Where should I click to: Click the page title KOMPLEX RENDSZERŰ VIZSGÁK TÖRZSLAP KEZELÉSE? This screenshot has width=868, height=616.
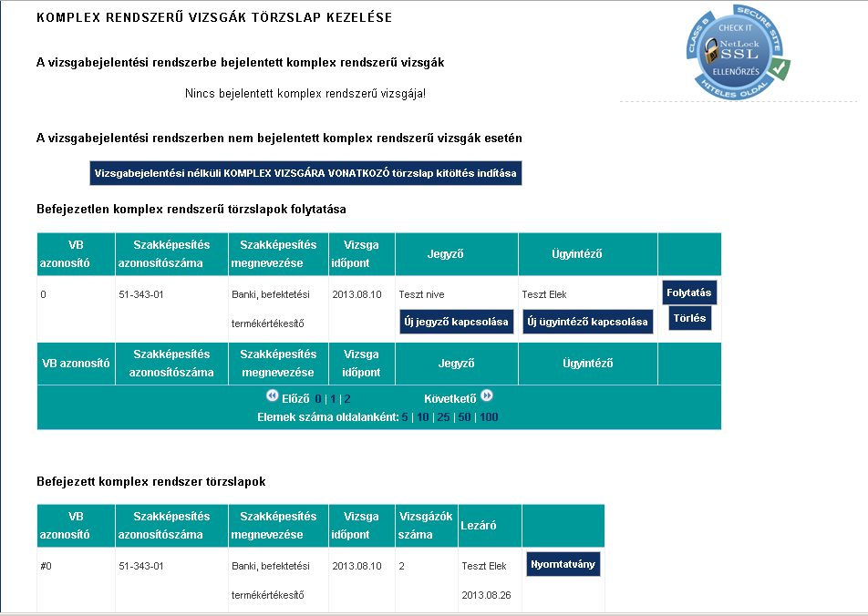[x=214, y=17]
